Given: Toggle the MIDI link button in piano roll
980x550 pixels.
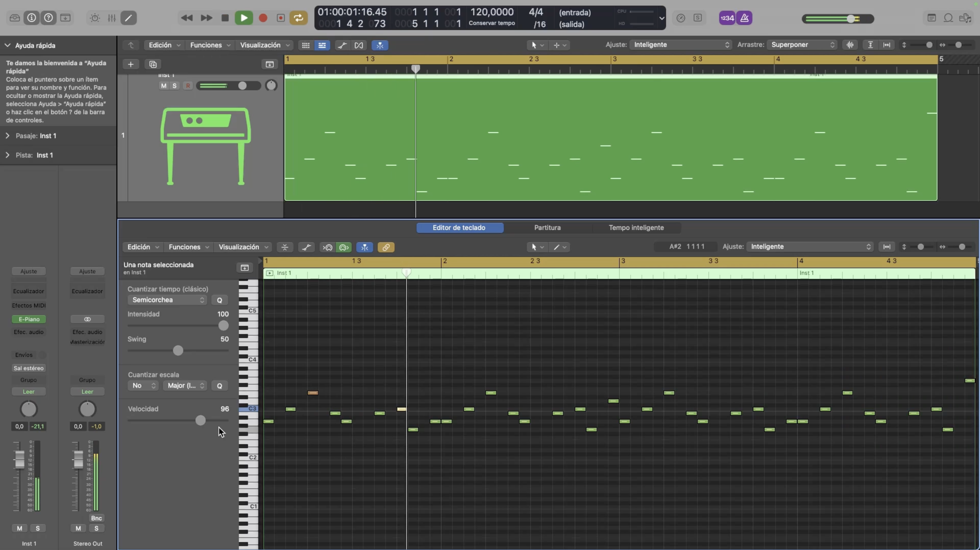Looking at the screenshot, I should (386, 247).
